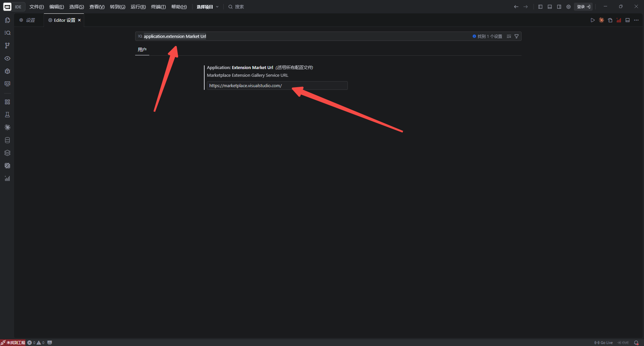Click the Extension Market Url text field

pos(277,85)
